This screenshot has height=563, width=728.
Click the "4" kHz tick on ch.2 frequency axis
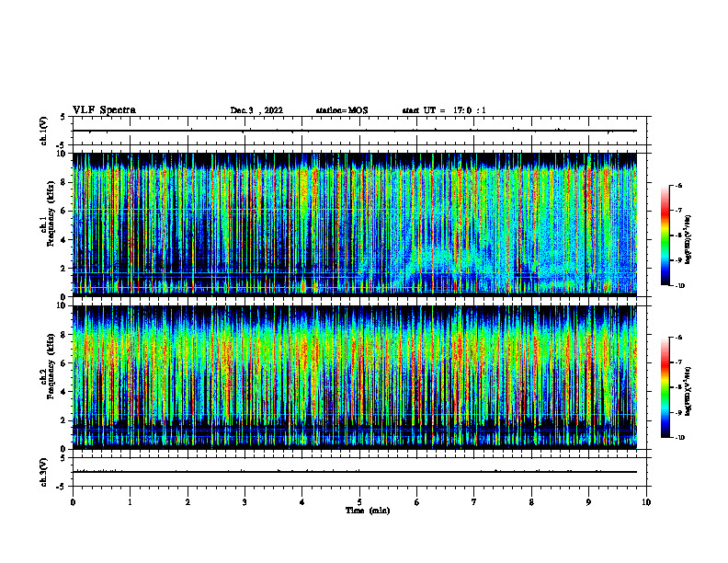[x=64, y=392]
